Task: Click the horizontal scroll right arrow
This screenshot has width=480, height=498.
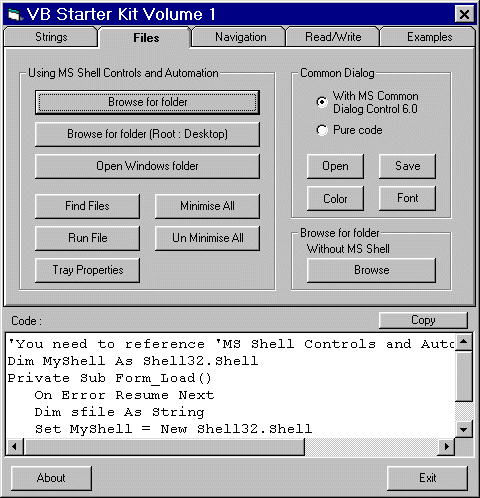Action: tap(446, 446)
